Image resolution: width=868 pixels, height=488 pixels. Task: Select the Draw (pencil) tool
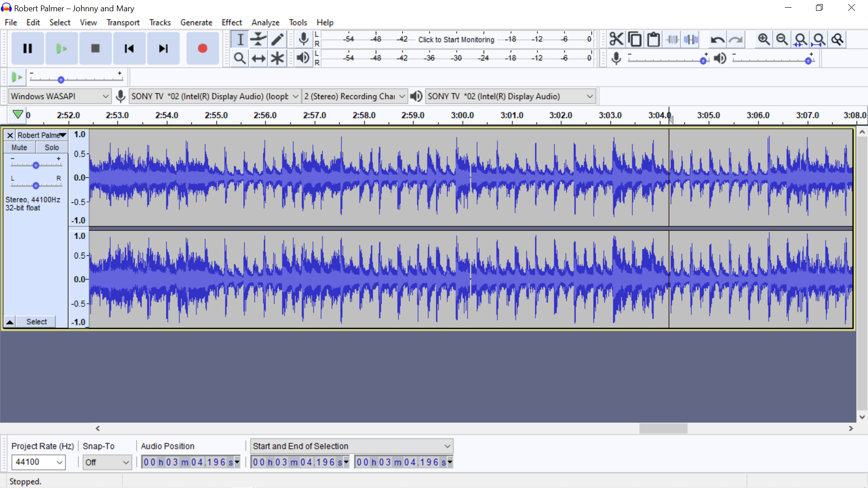click(x=277, y=39)
